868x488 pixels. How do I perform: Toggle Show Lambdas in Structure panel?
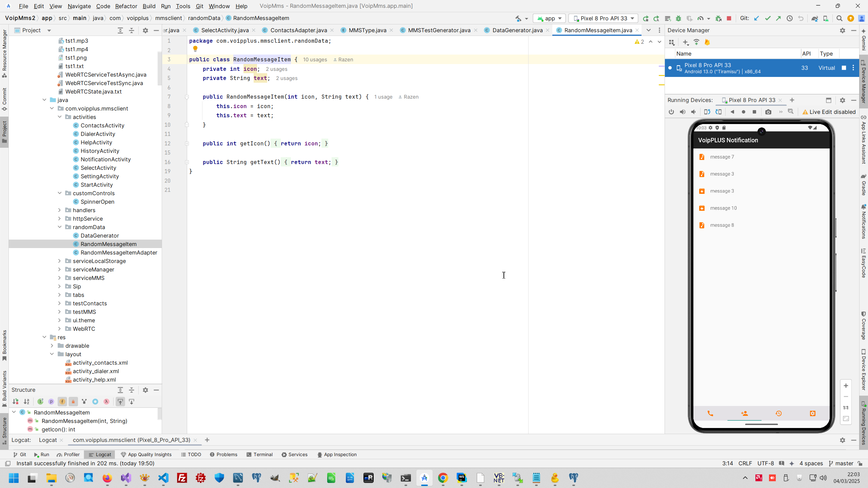tap(106, 402)
